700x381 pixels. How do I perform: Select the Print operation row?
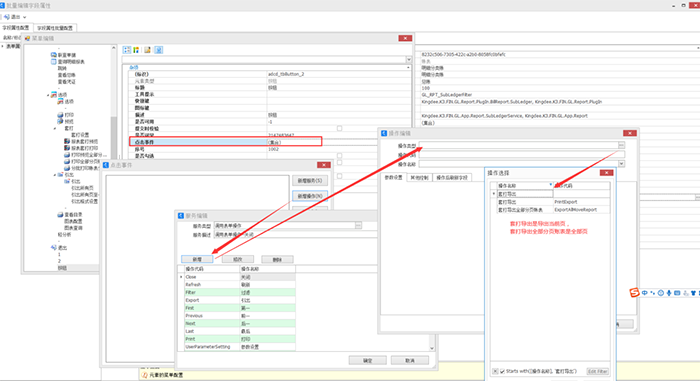point(240,339)
